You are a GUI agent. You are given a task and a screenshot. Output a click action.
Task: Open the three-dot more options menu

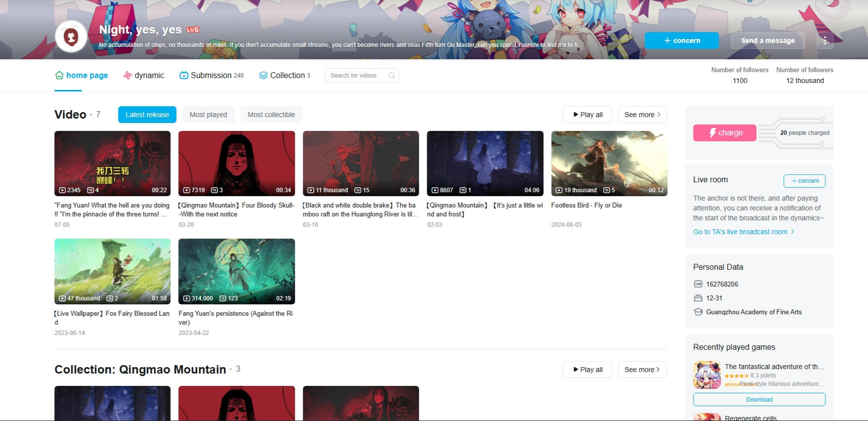click(825, 41)
